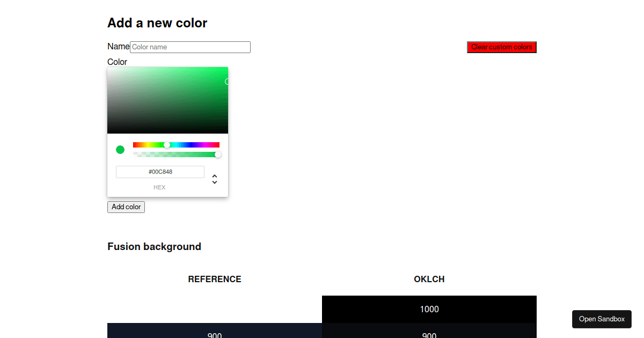The height and width of the screenshot is (338, 644).
Task: Open Sandbox via the bottom-right button
Action: coord(602,319)
